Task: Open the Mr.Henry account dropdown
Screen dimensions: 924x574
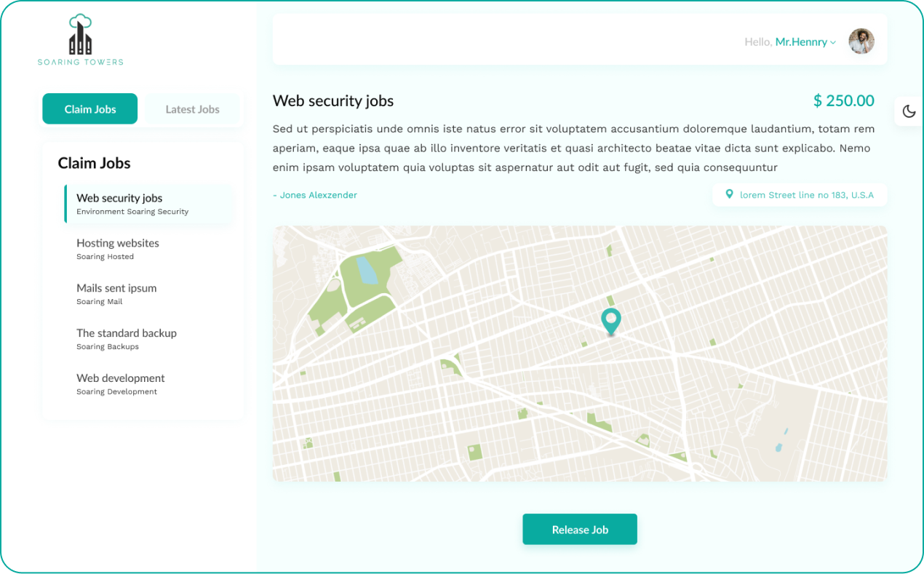Action: (x=800, y=41)
